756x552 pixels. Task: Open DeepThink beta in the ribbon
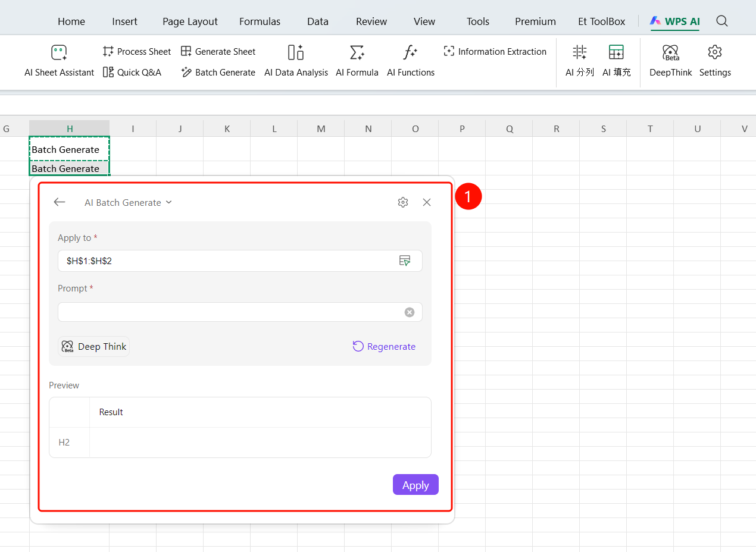click(x=671, y=61)
